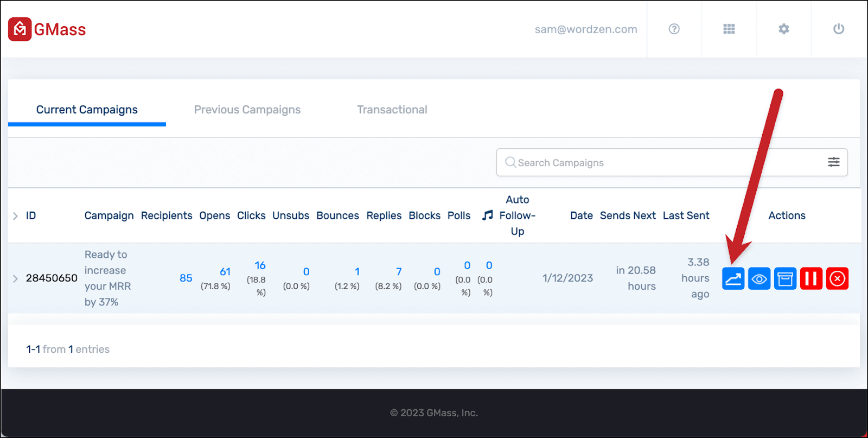Switch to Transactional tab
The height and width of the screenshot is (438, 868).
click(x=392, y=110)
